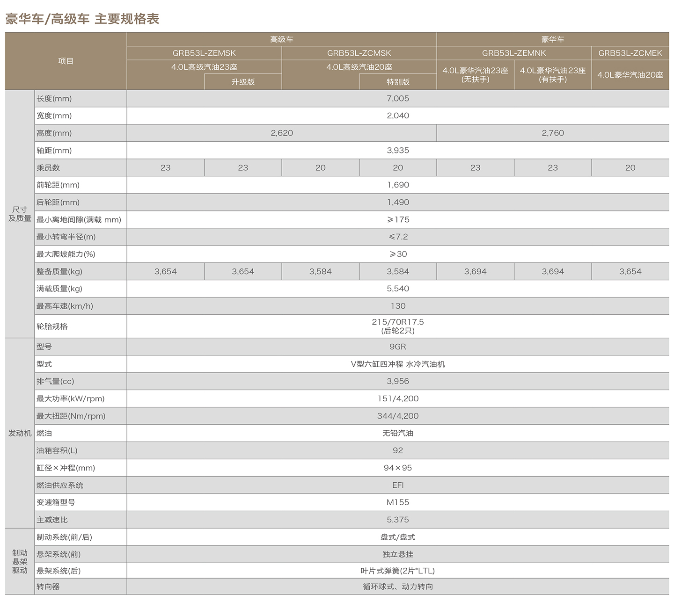This screenshot has width=674, height=616.
Task: Click the 4.0L豪华汽油23座(有扶手) column header
Action: coord(553,75)
